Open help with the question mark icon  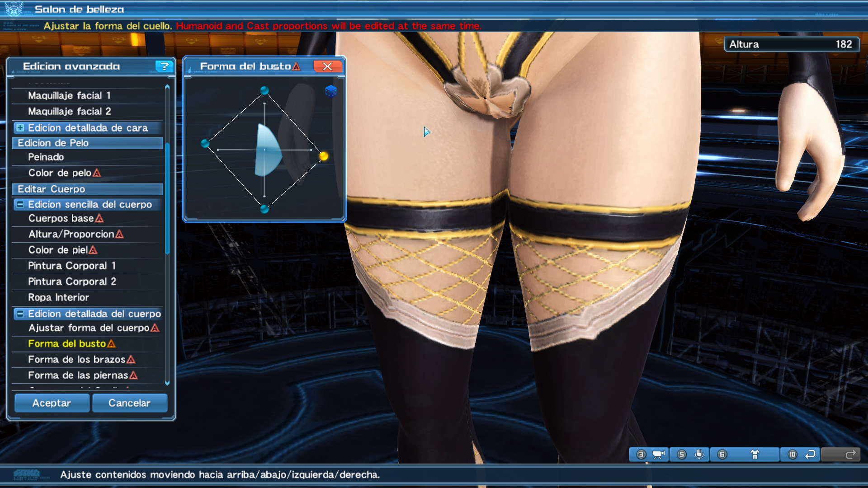(x=164, y=66)
